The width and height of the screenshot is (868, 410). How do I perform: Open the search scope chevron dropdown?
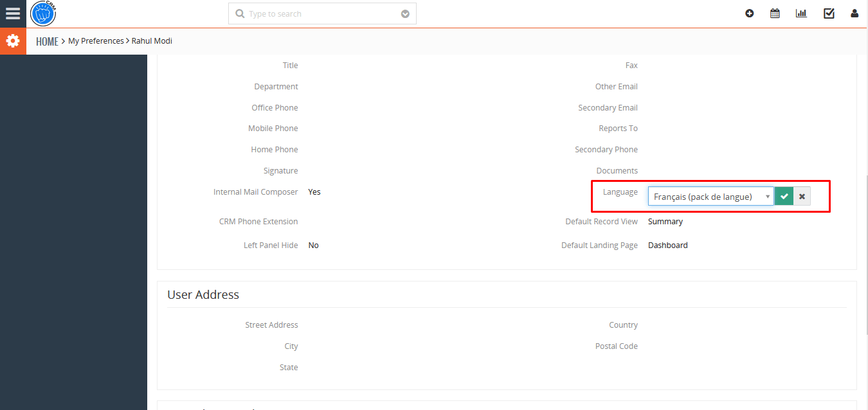click(404, 13)
